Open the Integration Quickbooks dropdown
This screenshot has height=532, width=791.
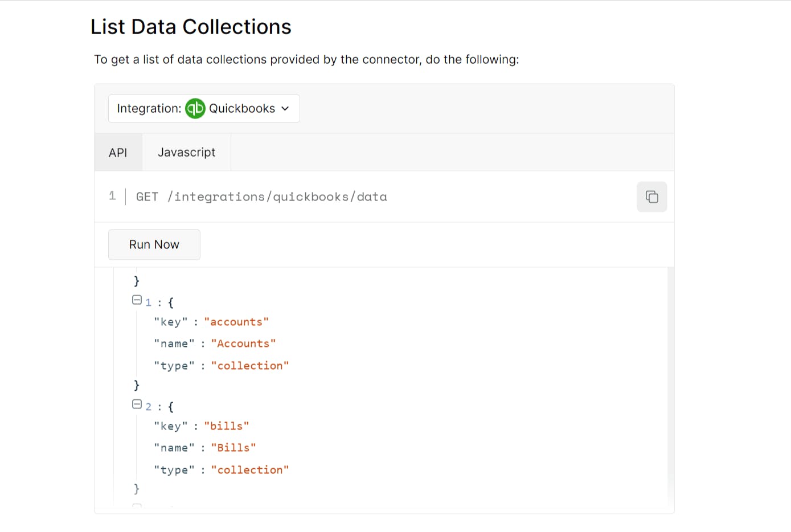[x=204, y=108]
